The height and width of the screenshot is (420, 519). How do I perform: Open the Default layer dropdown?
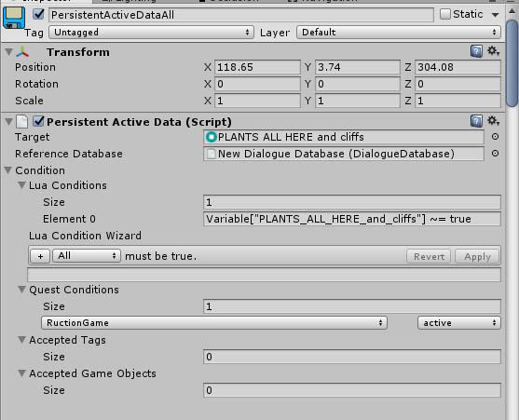399,33
